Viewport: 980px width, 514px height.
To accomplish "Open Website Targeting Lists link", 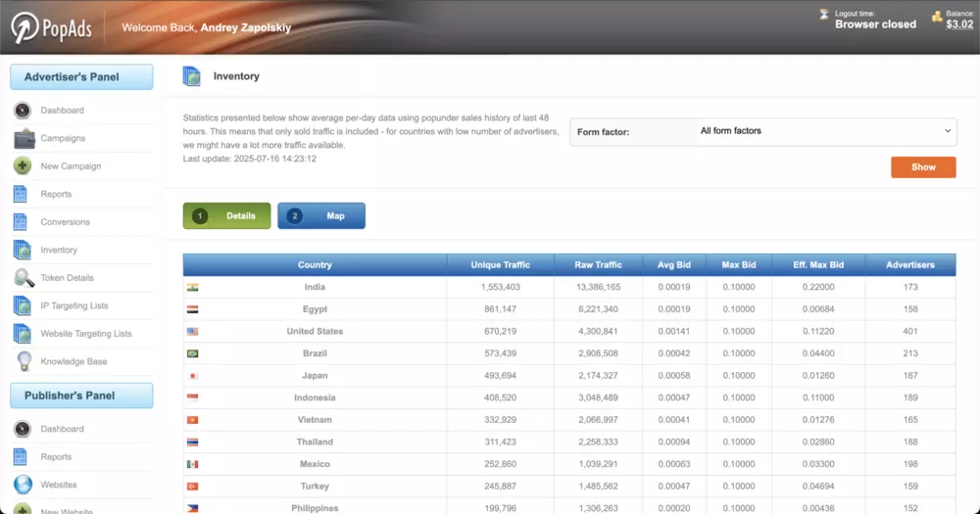I will point(86,334).
